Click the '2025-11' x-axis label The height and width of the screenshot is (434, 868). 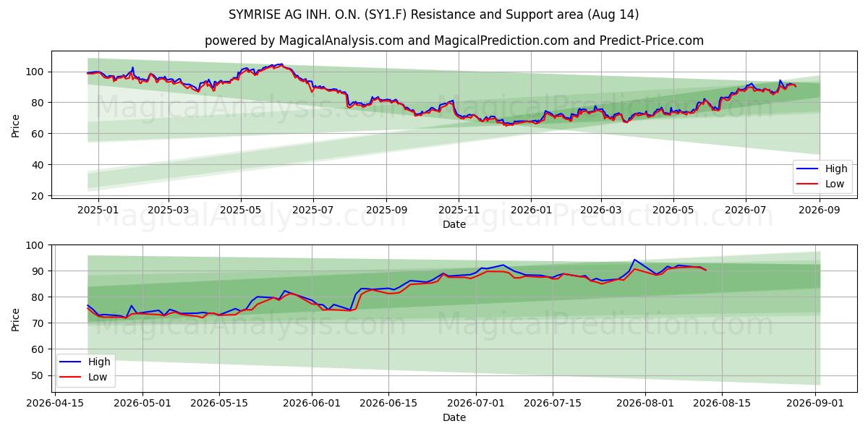click(459, 210)
